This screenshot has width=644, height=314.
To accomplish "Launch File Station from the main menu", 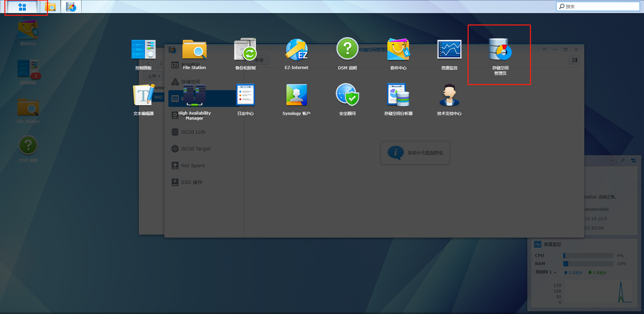I will pyautogui.click(x=195, y=54).
